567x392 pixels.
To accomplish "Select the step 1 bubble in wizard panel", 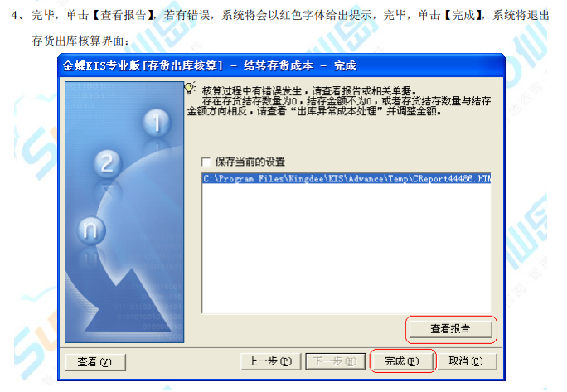I will (x=157, y=122).
